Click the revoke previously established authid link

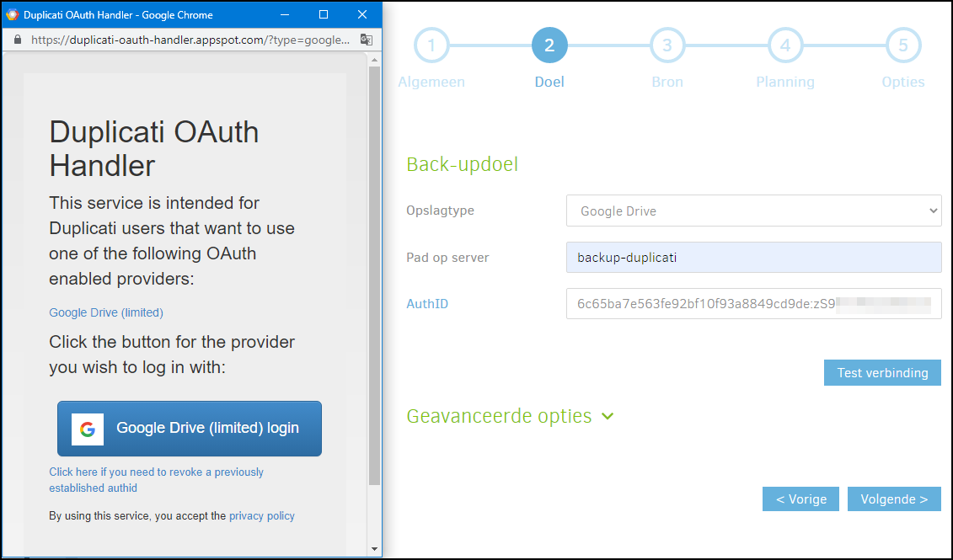click(x=156, y=480)
